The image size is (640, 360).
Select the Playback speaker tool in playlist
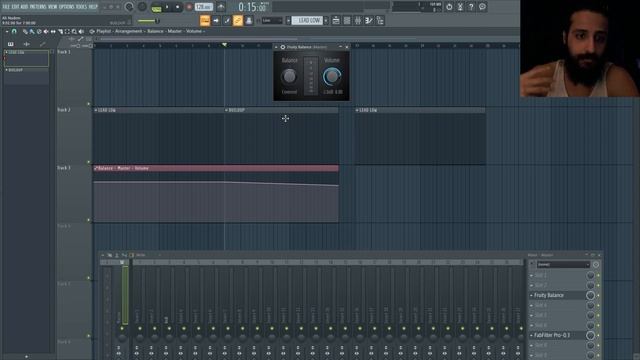81,31
